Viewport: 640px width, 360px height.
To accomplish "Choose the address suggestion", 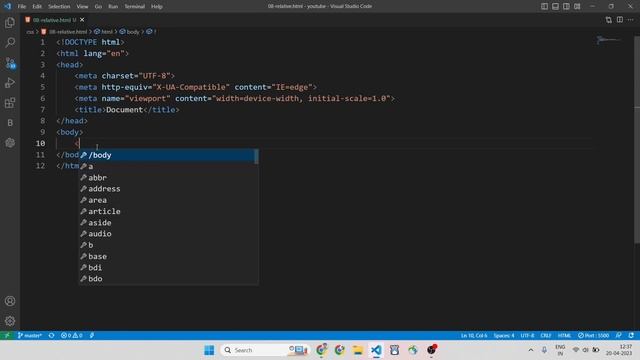I will [168, 189].
